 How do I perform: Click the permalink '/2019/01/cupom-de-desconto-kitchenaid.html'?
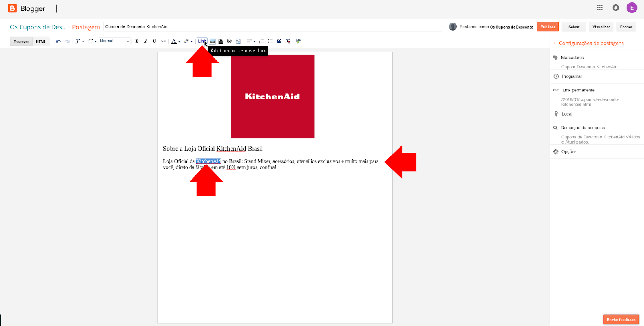[590, 102]
